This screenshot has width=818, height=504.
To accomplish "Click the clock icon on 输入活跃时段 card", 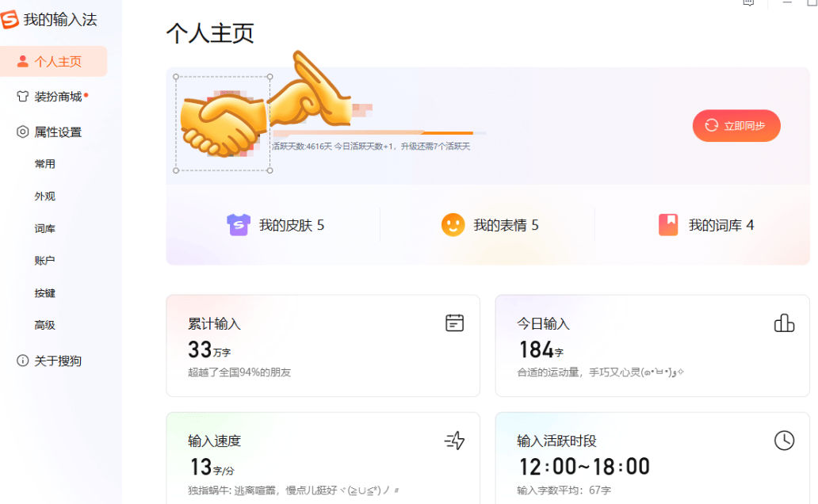I will 783,441.
